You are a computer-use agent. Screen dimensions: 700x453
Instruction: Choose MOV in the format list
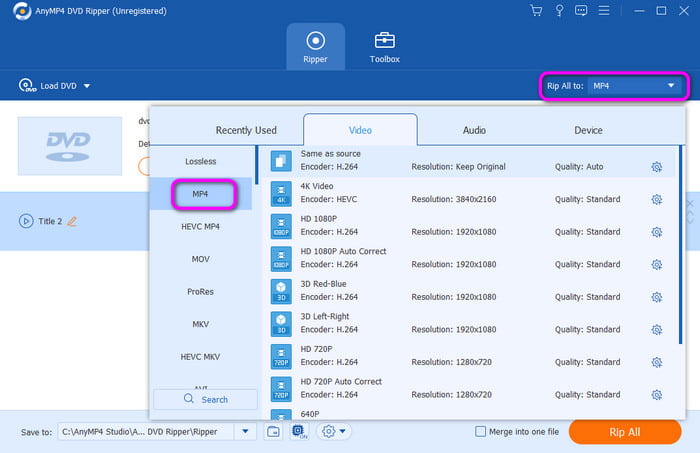200,259
